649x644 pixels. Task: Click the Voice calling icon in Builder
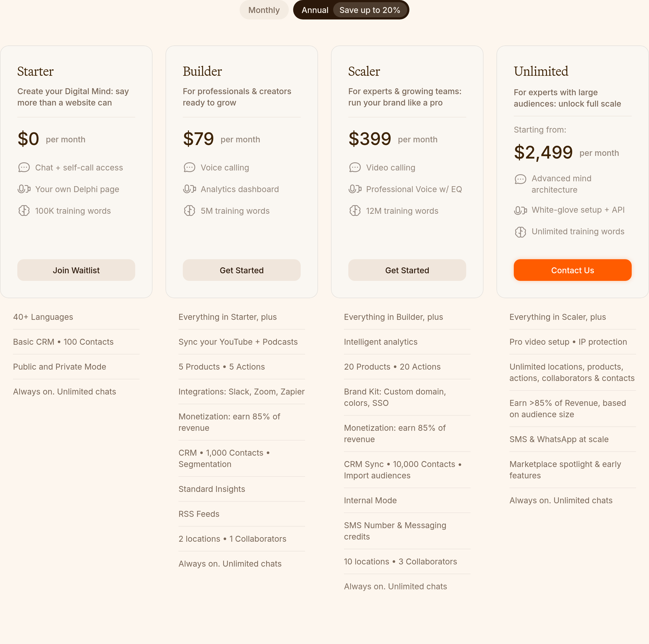[x=190, y=167]
